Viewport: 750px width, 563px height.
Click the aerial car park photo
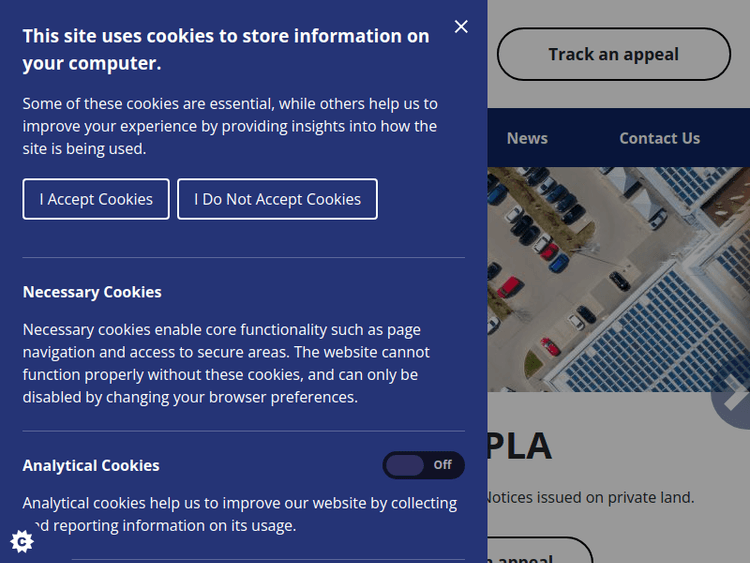click(618, 279)
